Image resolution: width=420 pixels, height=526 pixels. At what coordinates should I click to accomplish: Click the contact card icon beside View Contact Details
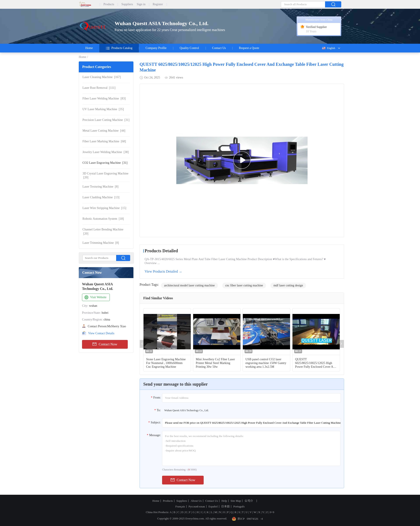click(84, 333)
